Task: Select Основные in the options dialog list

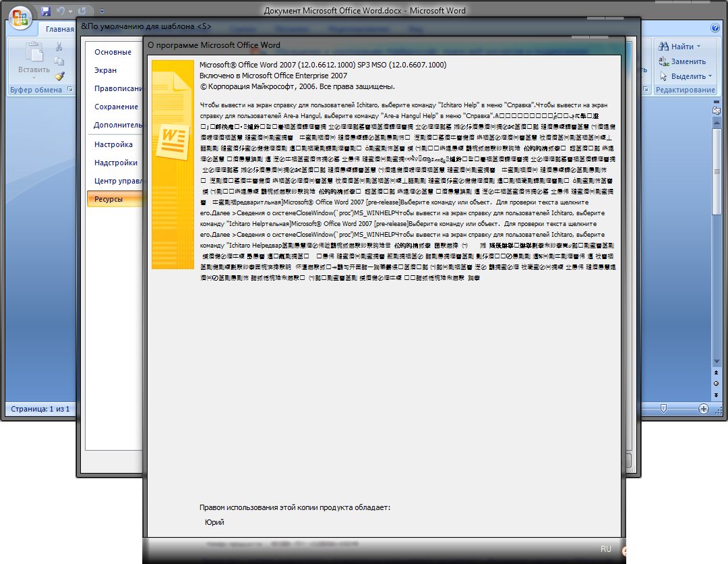Action: pyautogui.click(x=113, y=52)
